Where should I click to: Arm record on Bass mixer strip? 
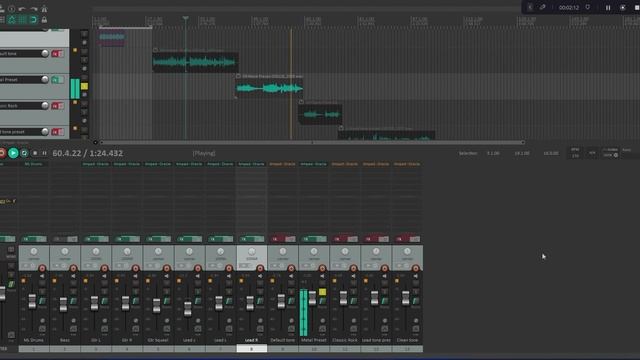pos(73,268)
